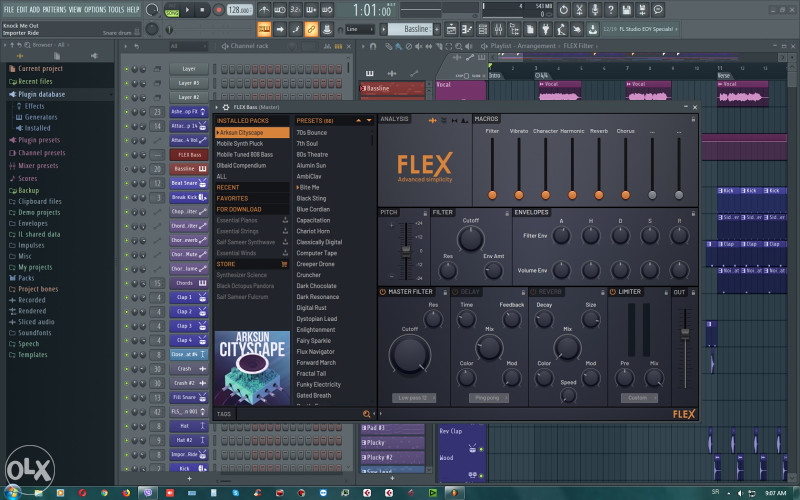Click the plugin picker plug icon

click(545, 29)
